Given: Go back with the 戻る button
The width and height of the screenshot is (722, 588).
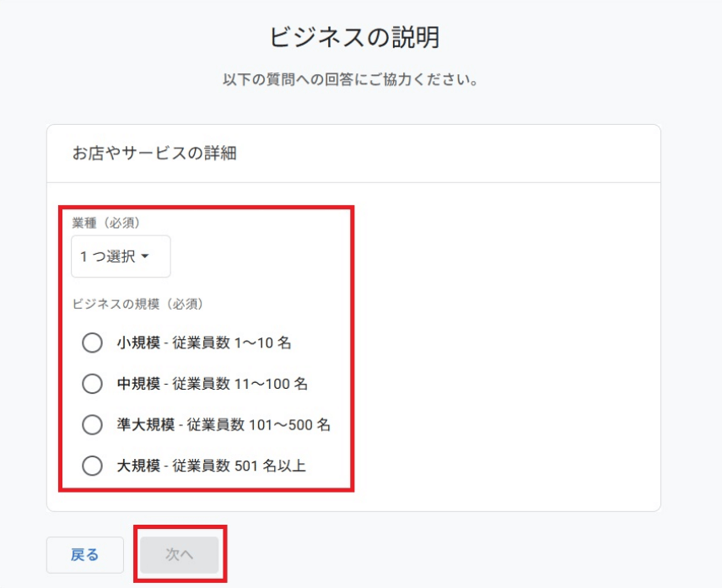Looking at the screenshot, I should tap(84, 554).
